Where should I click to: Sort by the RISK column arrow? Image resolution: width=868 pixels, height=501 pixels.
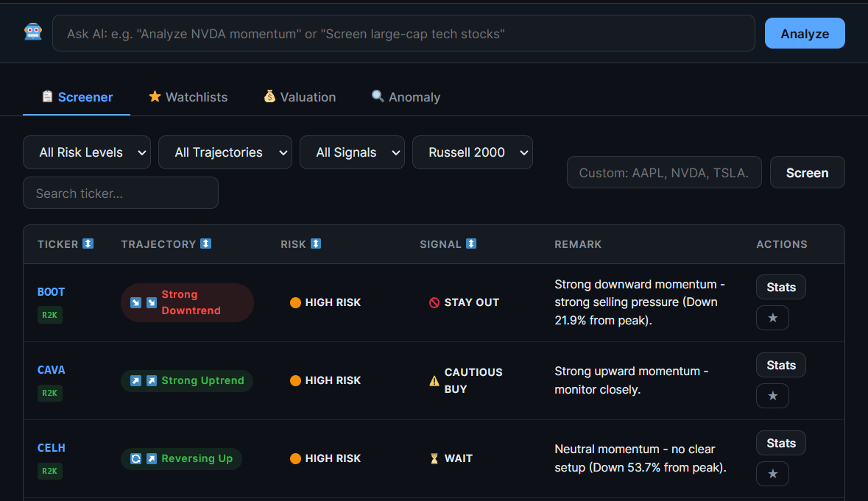coord(316,244)
